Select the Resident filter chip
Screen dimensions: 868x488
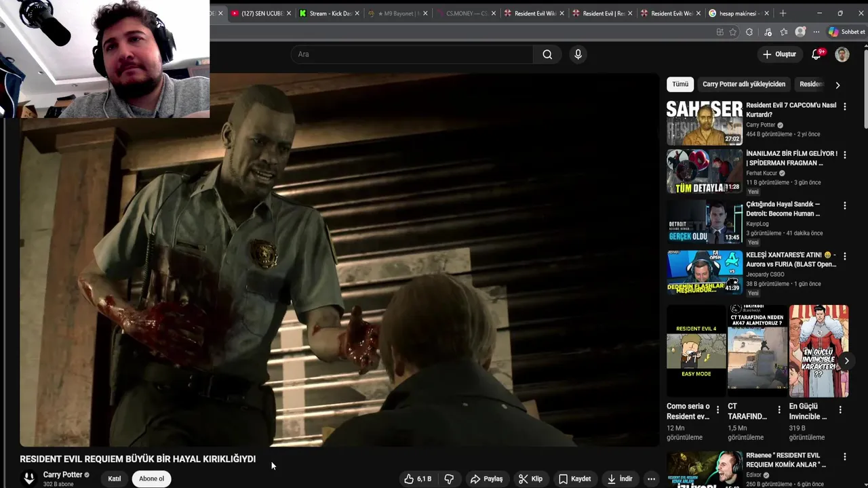click(812, 84)
